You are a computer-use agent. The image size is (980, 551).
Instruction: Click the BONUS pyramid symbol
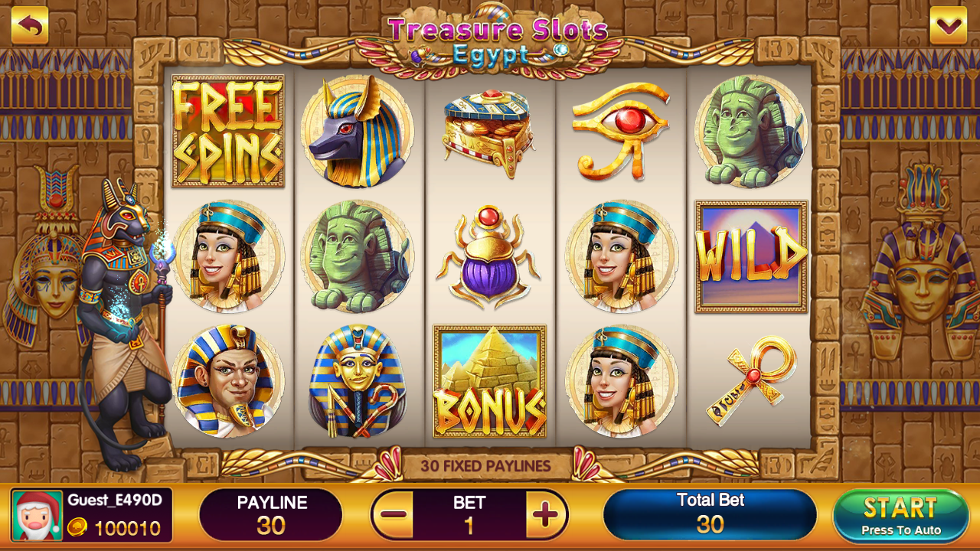[490, 381]
